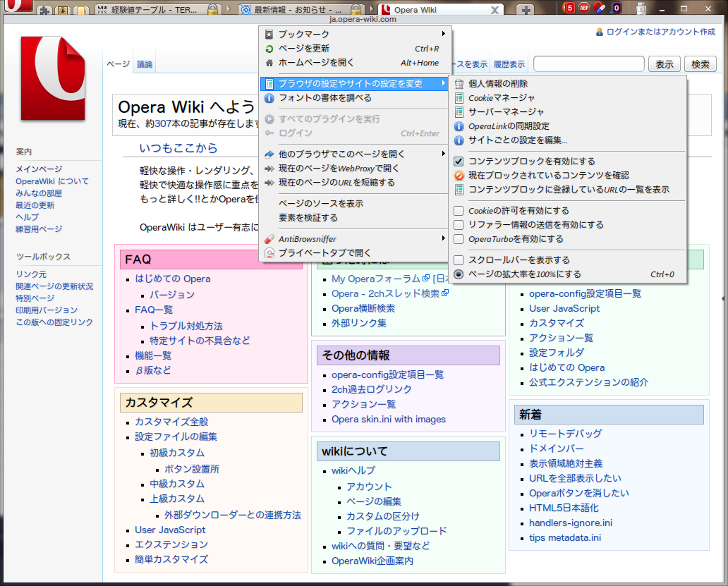
Task: Click the icon beside 個人情報の削除
Action: pos(459,84)
